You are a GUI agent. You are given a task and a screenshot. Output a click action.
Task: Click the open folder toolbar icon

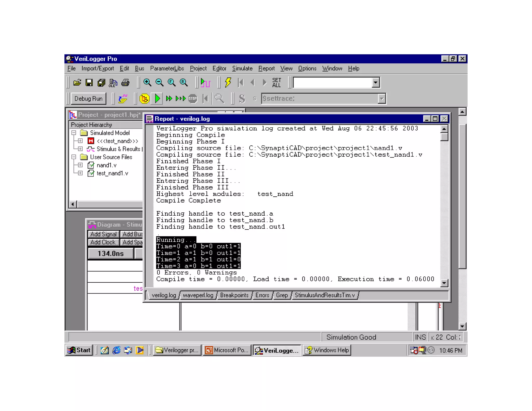coord(77,83)
